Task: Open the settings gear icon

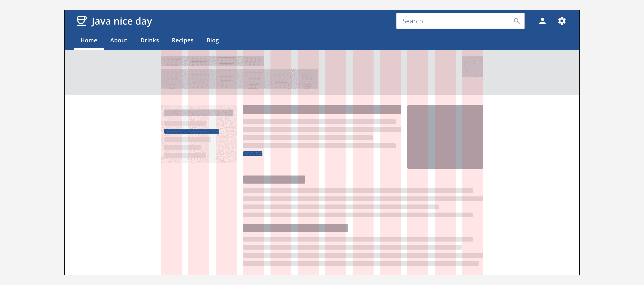Action: 562,21
